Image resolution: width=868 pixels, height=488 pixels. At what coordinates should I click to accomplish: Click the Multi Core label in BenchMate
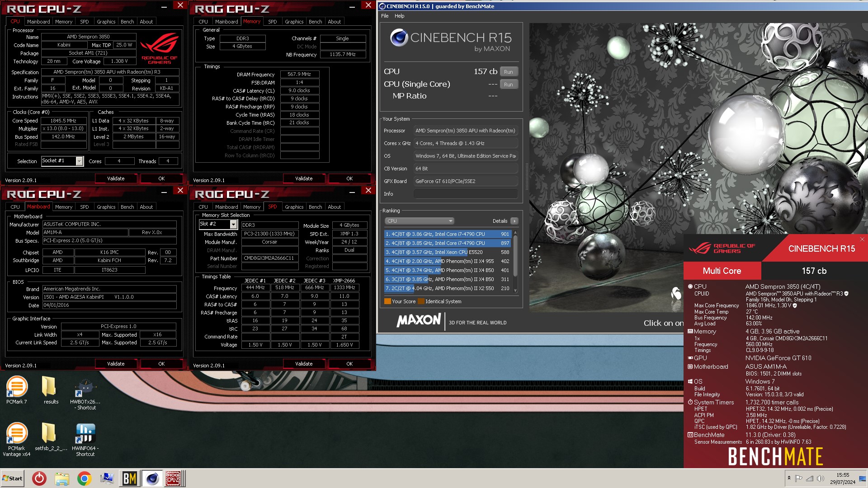coord(722,271)
